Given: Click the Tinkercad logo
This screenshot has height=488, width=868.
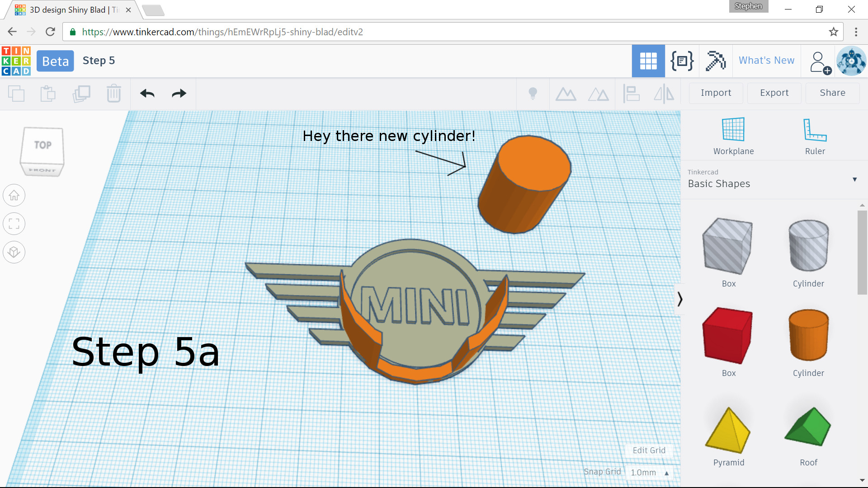Looking at the screenshot, I should tap(16, 61).
